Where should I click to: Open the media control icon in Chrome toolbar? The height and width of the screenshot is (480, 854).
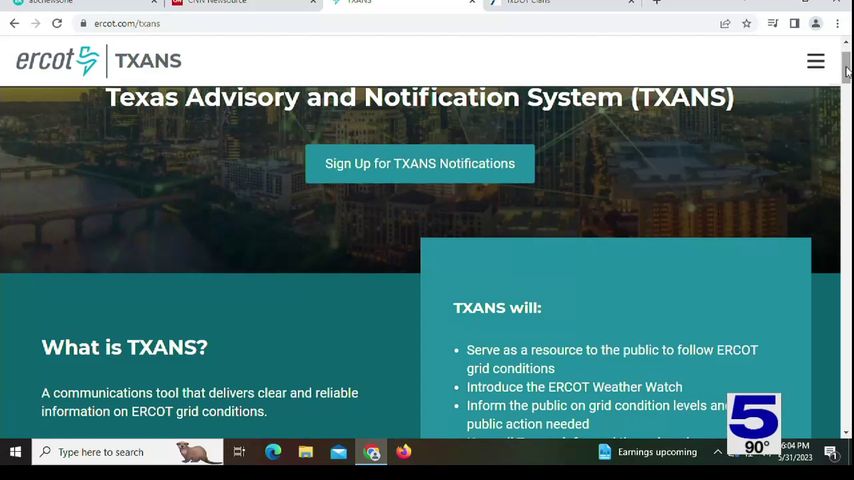coord(773,23)
